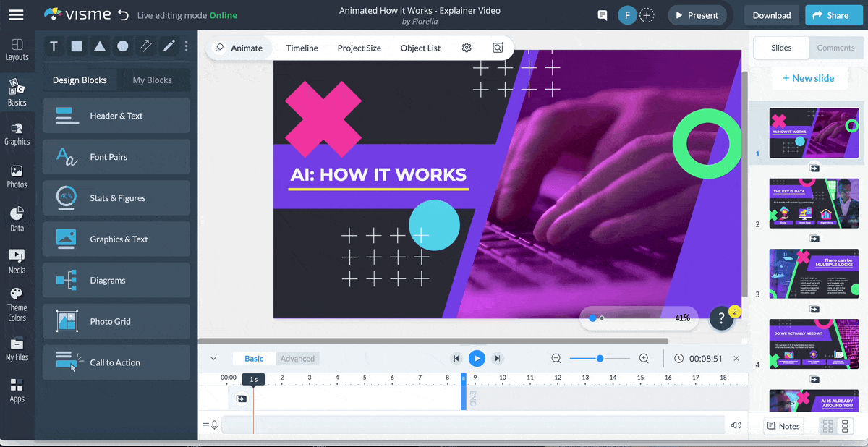
Task: Adjust the timeline zoom slider handle
Action: point(600,359)
